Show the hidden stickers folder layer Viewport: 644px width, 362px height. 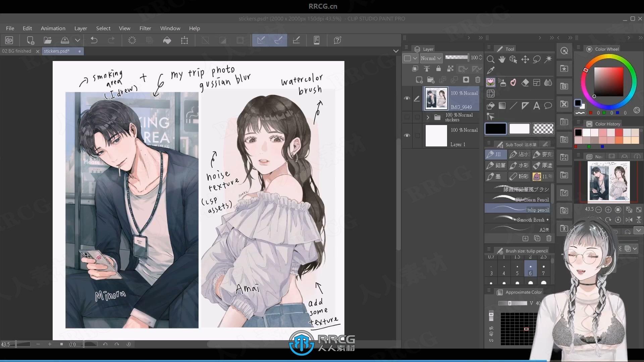(x=407, y=117)
